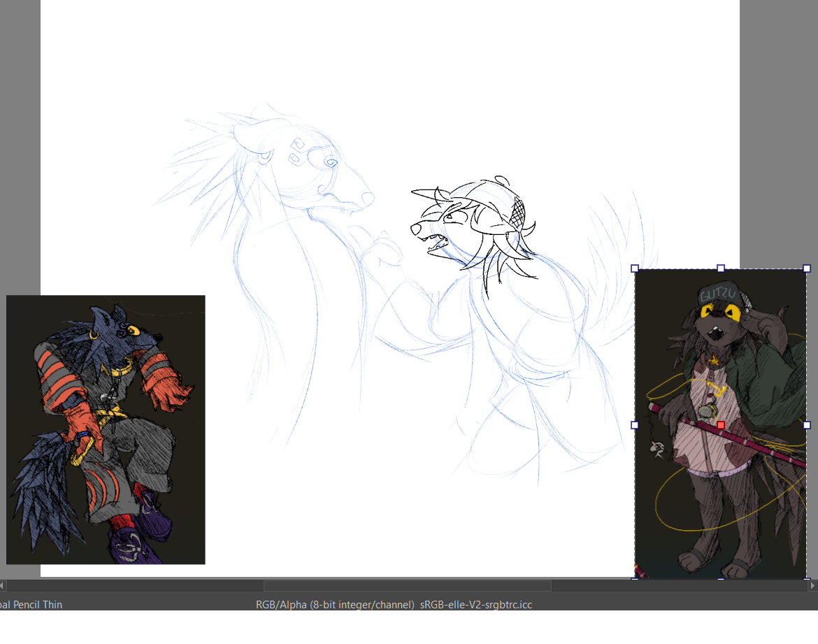Click the right-middle transform handle of the selected image
818x644 pixels.
point(807,425)
